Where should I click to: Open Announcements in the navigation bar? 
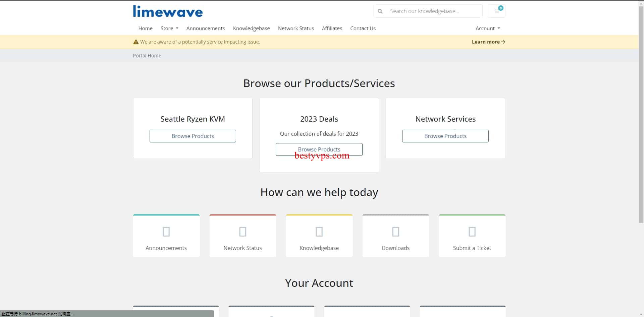click(206, 28)
